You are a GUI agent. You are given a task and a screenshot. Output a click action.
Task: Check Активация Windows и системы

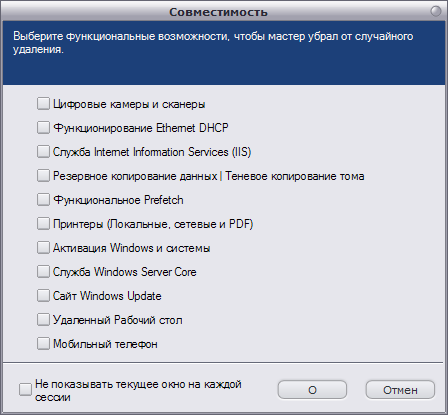pyautogui.click(x=43, y=248)
